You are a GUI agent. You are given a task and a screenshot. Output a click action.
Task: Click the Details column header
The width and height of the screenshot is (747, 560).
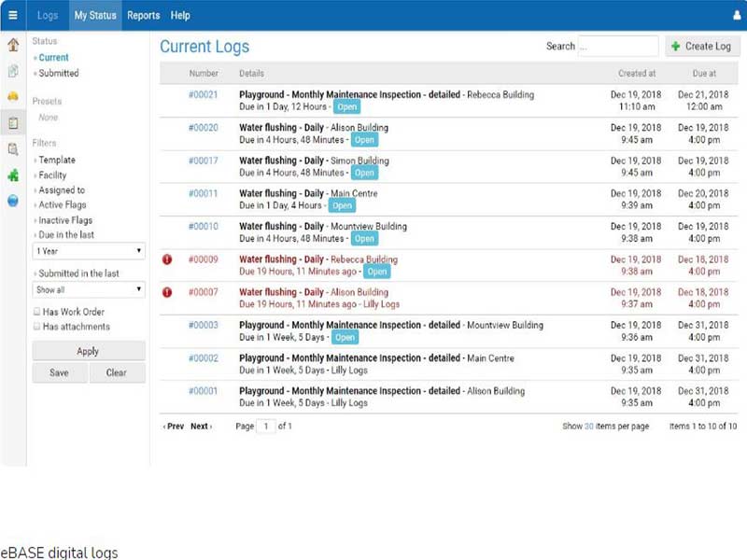point(251,74)
